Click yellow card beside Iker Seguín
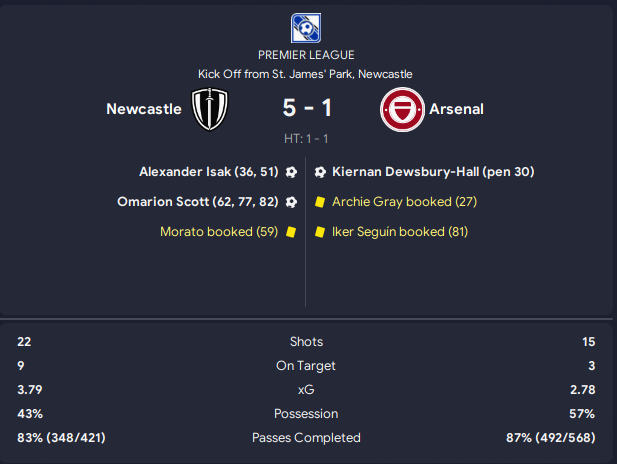Image resolution: width=617 pixels, height=464 pixels. (x=320, y=232)
